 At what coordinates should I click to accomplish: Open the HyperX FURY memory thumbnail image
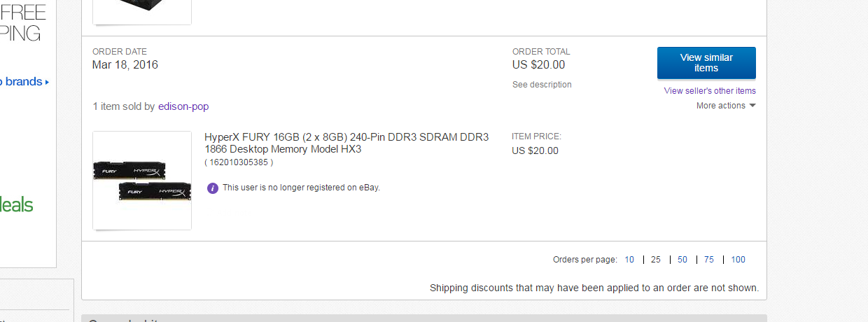click(142, 181)
